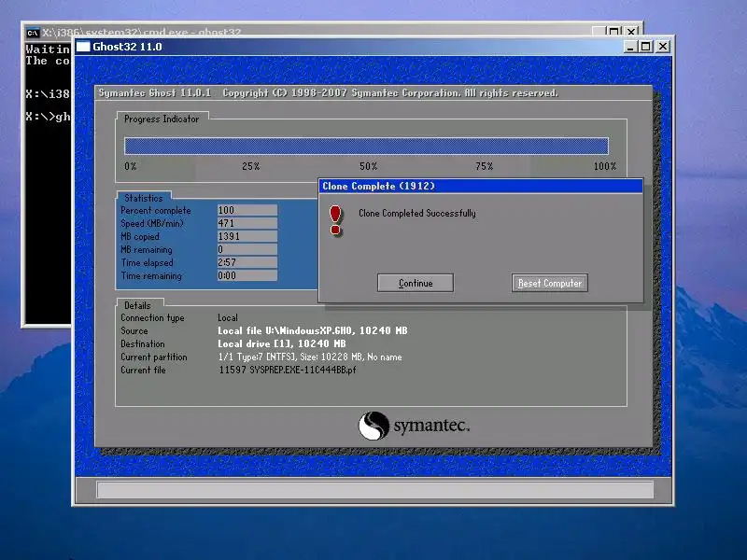Click the red exclamation mark icon
This screenshot has width=747, height=560.
[335, 220]
